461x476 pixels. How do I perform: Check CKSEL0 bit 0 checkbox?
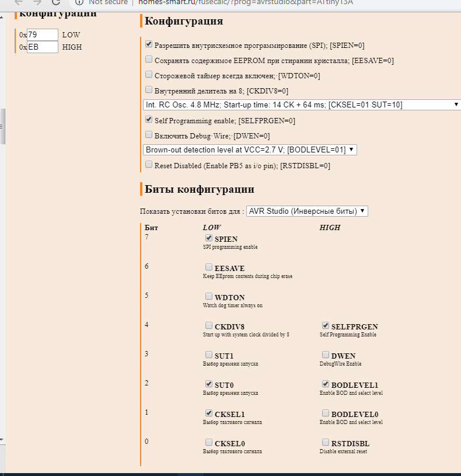[209, 442]
